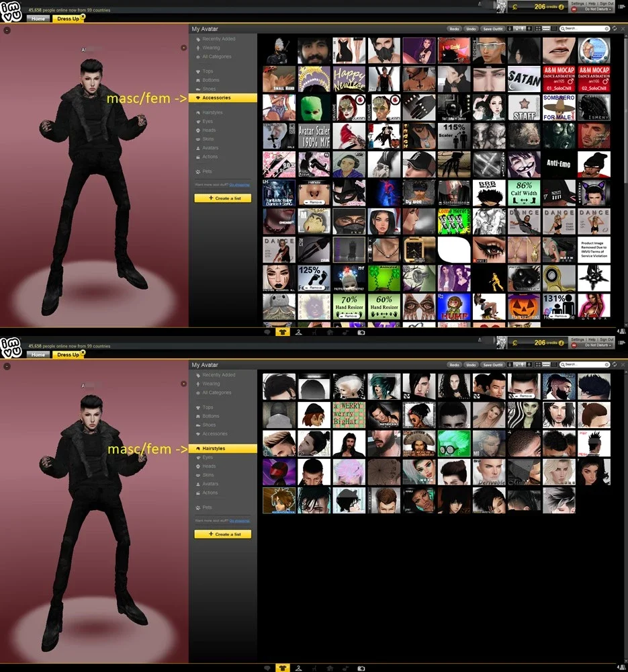The width and height of the screenshot is (628, 672).
Task: Click the IMVU logo in Accessories window
Action: [11, 12]
